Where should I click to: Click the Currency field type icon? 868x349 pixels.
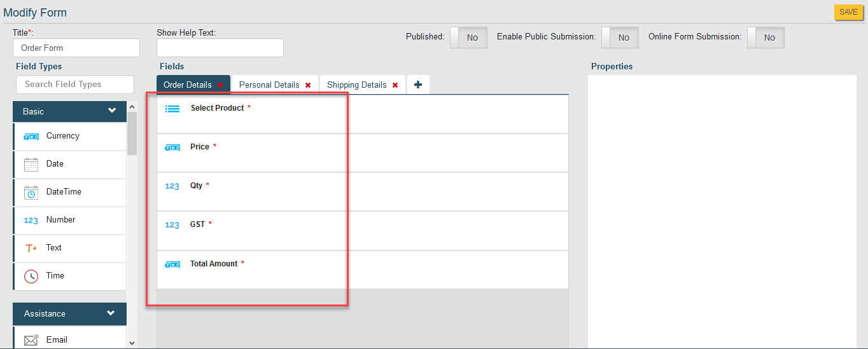click(31, 136)
